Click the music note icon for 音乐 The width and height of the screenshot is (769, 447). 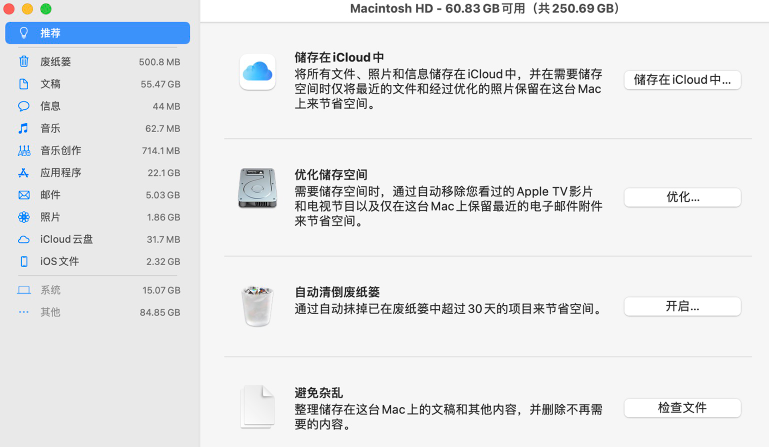[x=23, y=128]
